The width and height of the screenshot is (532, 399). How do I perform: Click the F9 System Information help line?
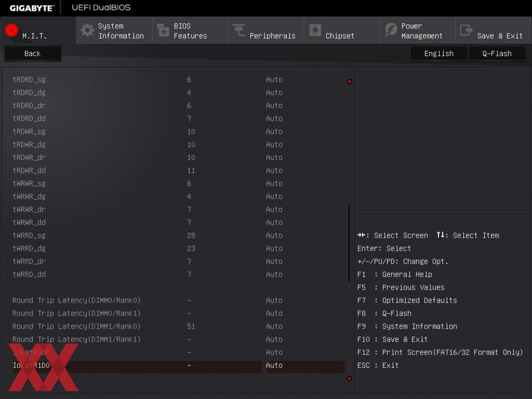tap(407, 326)
